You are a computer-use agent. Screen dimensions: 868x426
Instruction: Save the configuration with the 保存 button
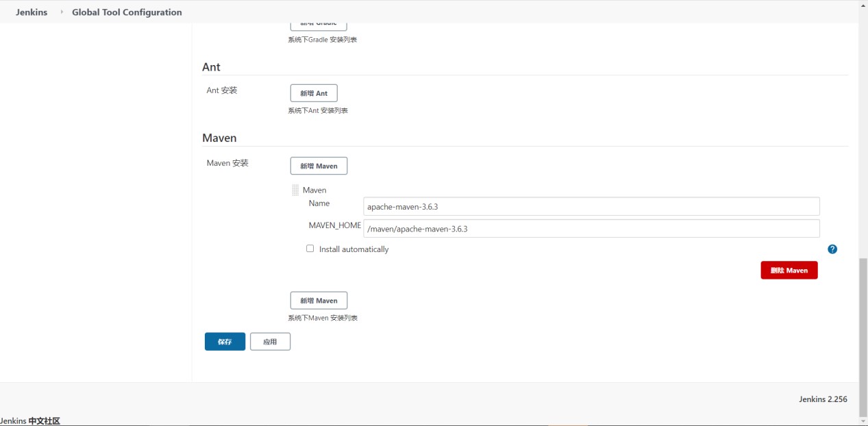click(224, 341)
